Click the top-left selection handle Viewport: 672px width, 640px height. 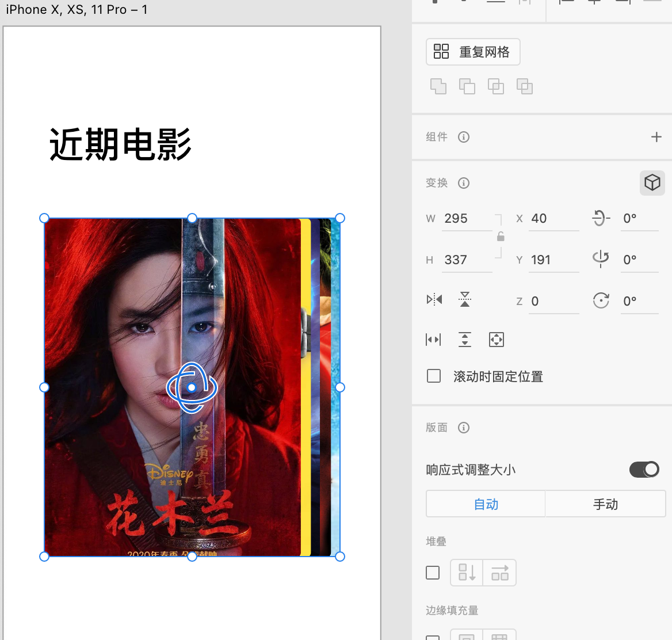[44, 218]
